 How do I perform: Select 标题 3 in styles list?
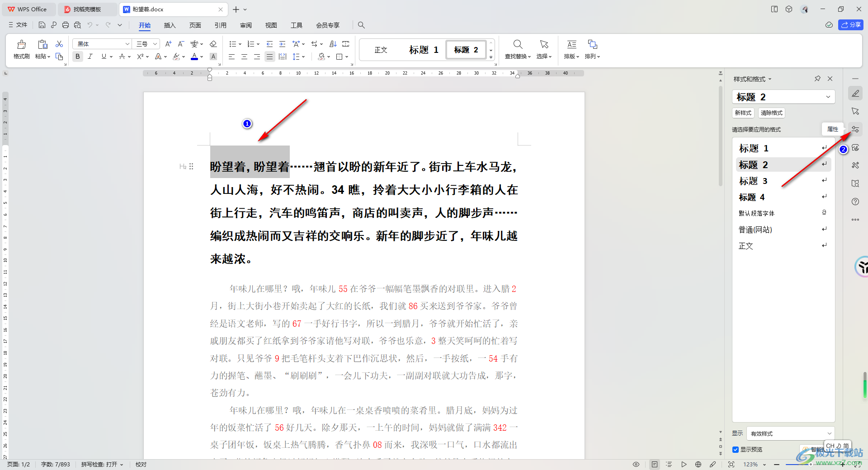coord(783,181)
